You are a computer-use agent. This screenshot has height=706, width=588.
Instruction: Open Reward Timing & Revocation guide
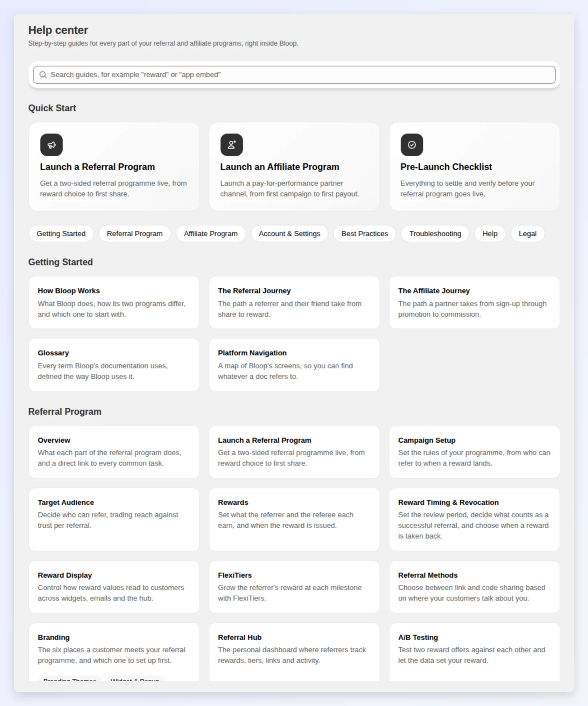(475, 519)
